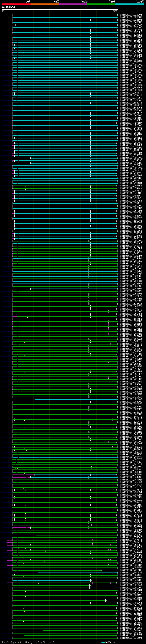The width and height of the screenshot is (146, 644).
Task: Select the UniRef100_Q21215 label
Action: tap(131, 419)
